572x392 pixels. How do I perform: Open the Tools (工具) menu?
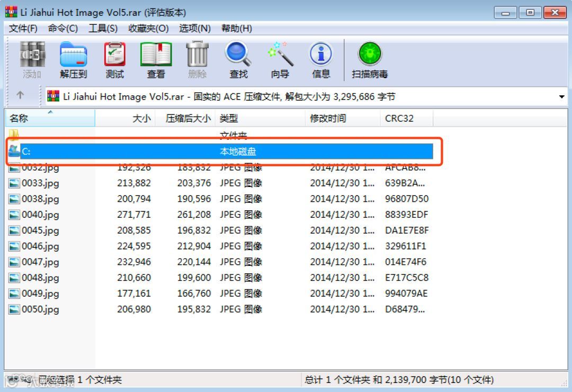tap(103, 28)
